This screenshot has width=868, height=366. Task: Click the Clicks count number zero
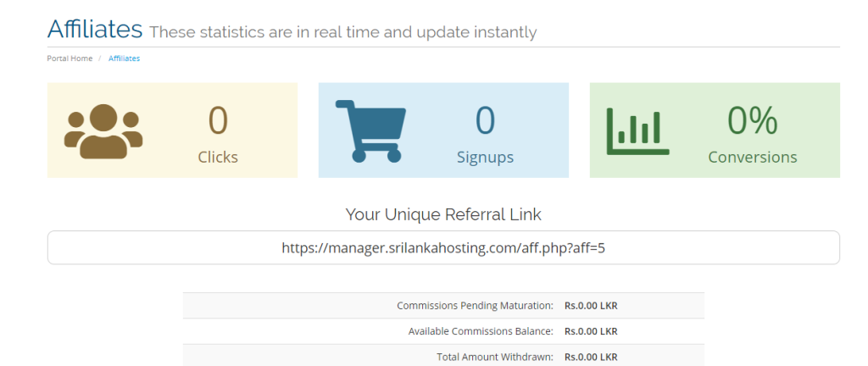tap(218, 120)
